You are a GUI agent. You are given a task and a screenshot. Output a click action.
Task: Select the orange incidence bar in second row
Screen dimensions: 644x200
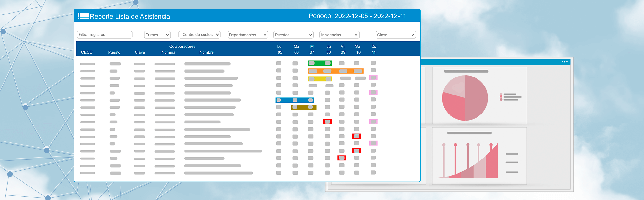(x=335, y=71)
